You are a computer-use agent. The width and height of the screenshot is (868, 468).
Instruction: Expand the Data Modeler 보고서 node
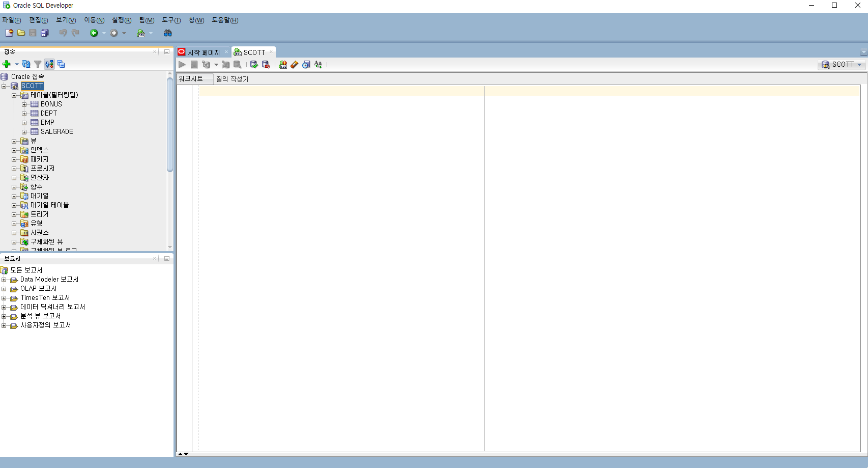pyautogui.click(x=4, y=280)
